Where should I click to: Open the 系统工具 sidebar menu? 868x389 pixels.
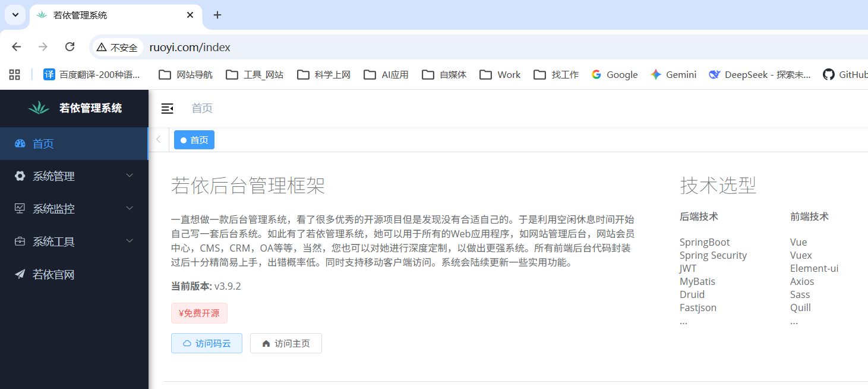[74, 241]
